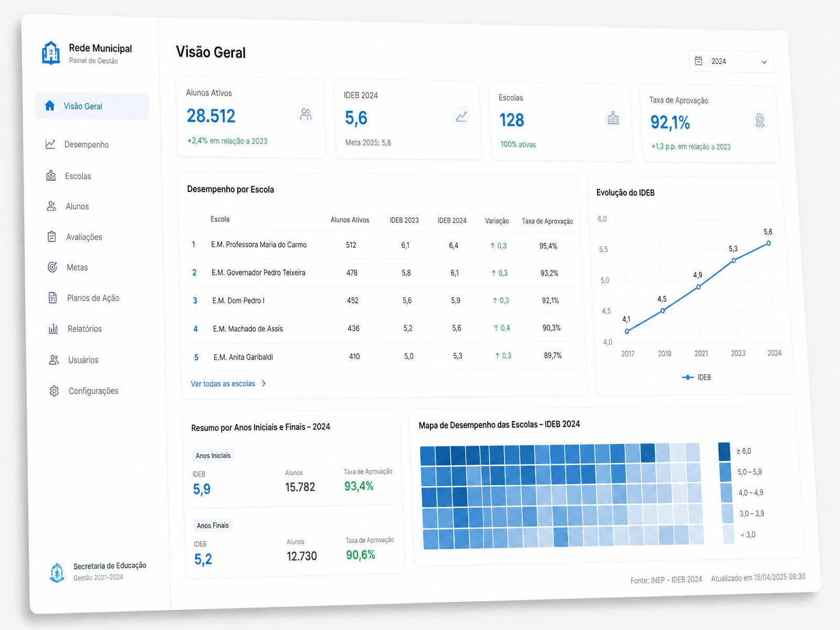
Task: Click the 100% ativas text
Action: point(518,144)
